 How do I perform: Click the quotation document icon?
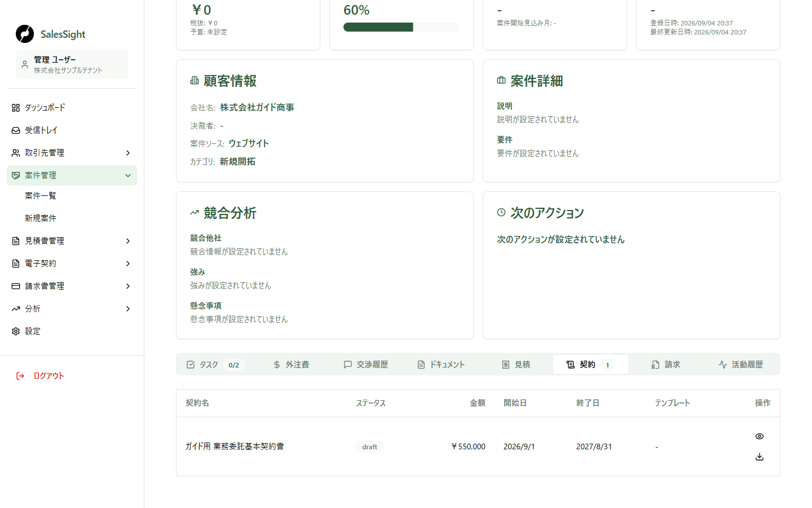pyautogui.click(x=16, y=241)
